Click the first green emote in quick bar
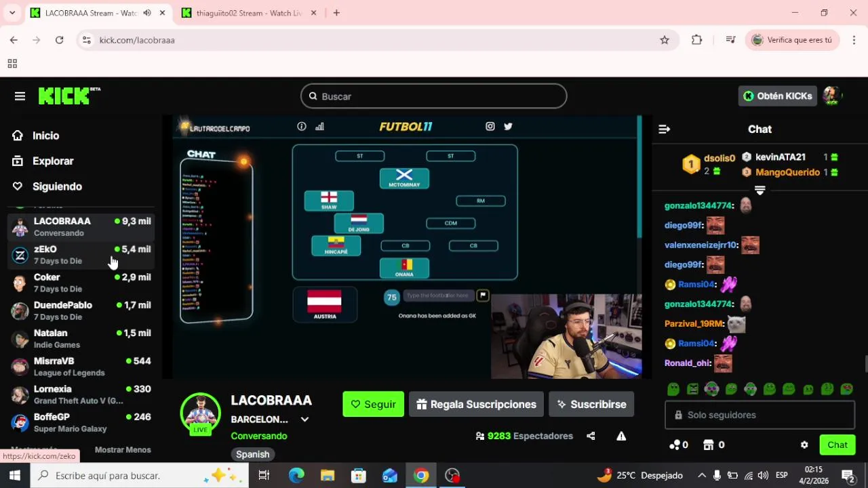868x488 pixels. click(x=673, y=389)
